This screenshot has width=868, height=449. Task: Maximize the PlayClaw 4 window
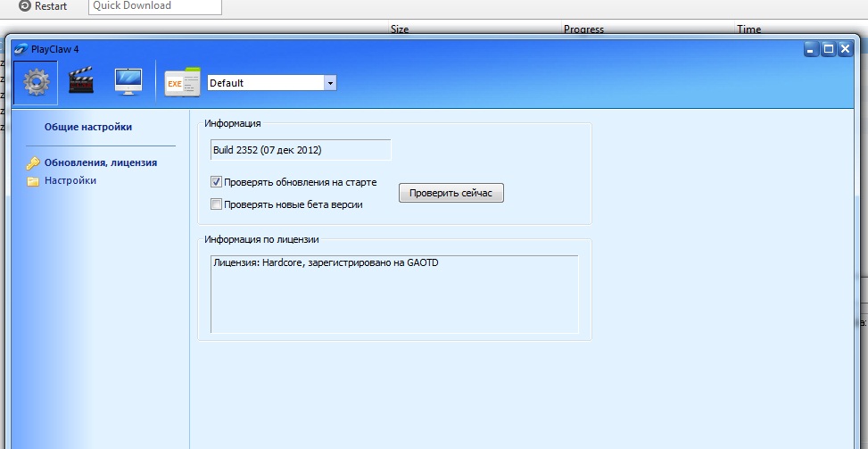(828, 49)
